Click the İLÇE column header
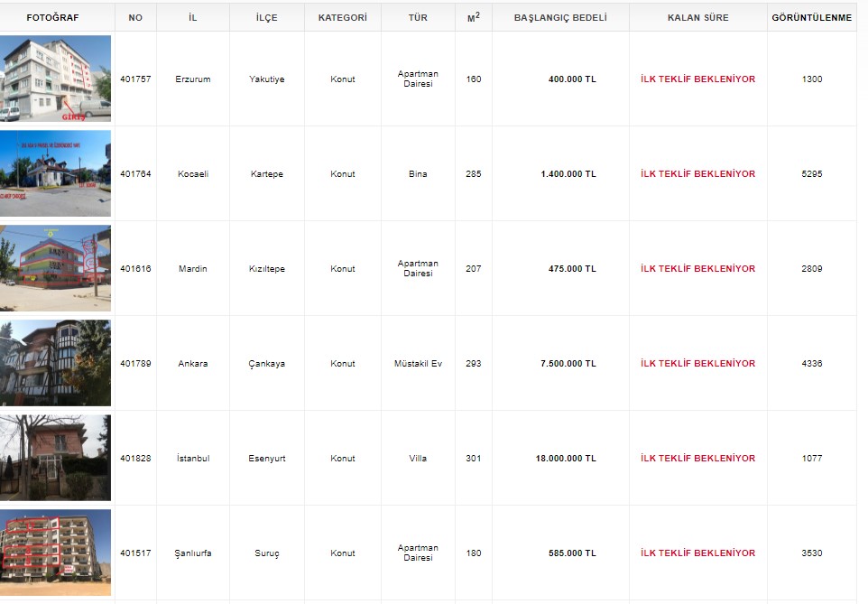Viewport: 868px width, 604px height. click(266, 18)
